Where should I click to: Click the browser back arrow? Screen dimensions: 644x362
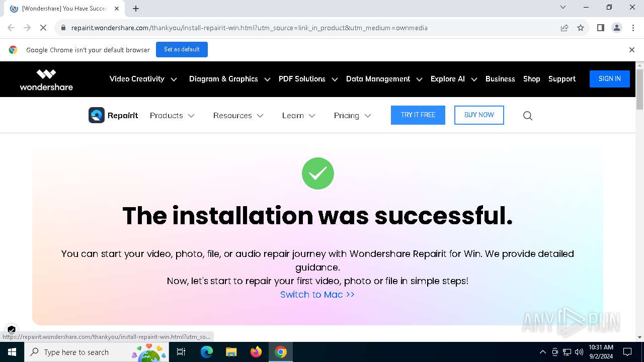(x=11, y=28)
